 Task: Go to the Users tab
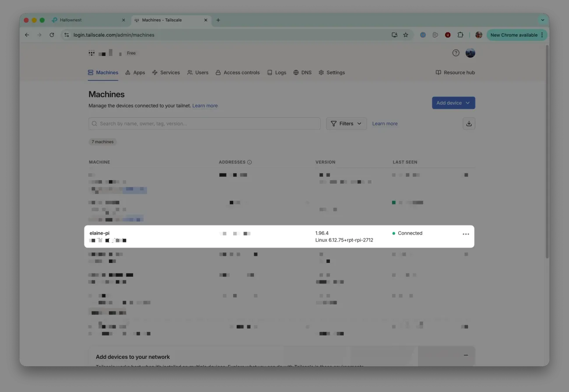point(198,73)
